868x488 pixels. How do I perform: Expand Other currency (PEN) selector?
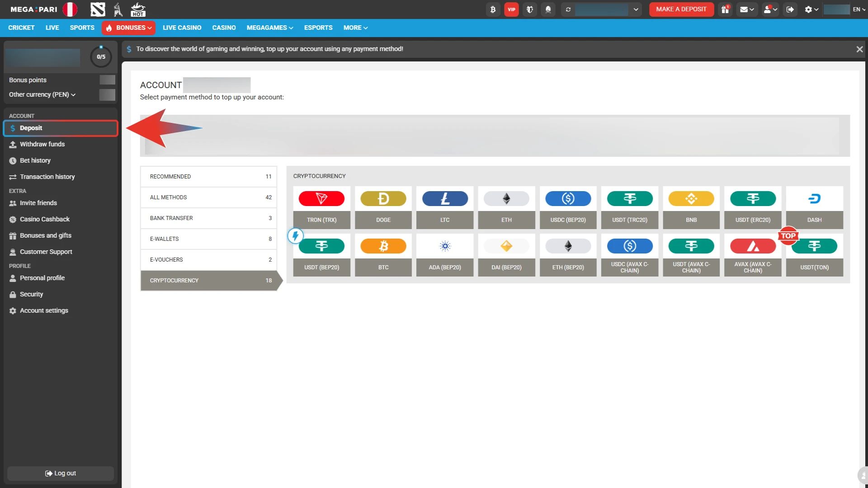click(x=42, y=94)
